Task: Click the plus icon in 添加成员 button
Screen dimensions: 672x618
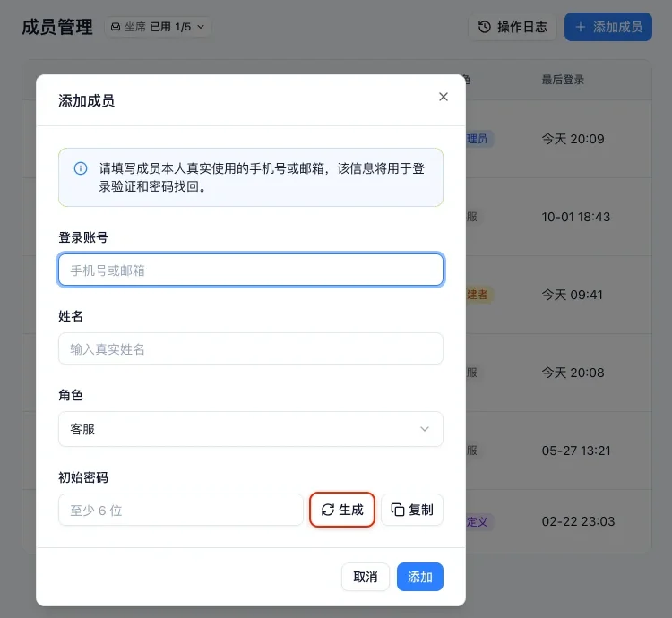Action: tap(581, 27)
